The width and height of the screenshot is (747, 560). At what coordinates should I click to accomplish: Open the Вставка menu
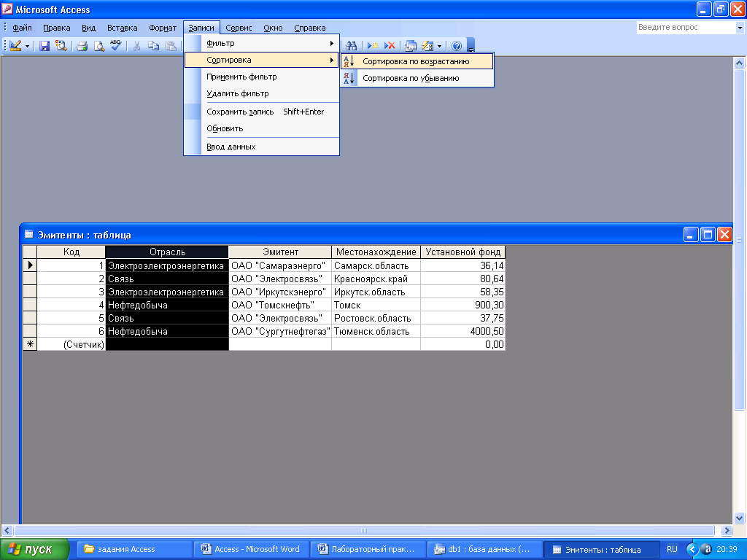pyautogui.click(x=122, y=28)
